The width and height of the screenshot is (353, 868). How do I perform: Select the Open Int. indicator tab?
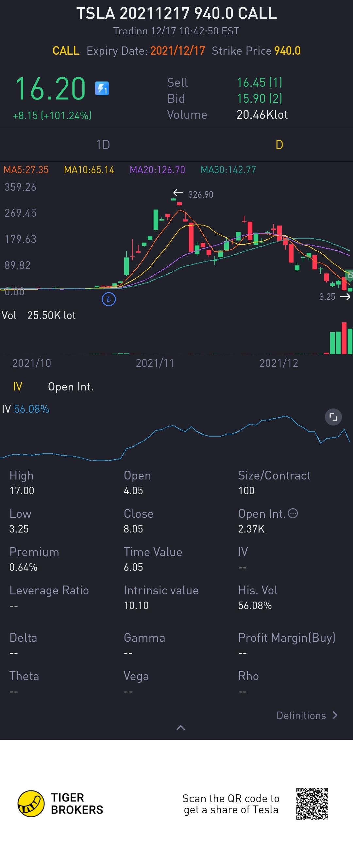click(x=71, y=387)
